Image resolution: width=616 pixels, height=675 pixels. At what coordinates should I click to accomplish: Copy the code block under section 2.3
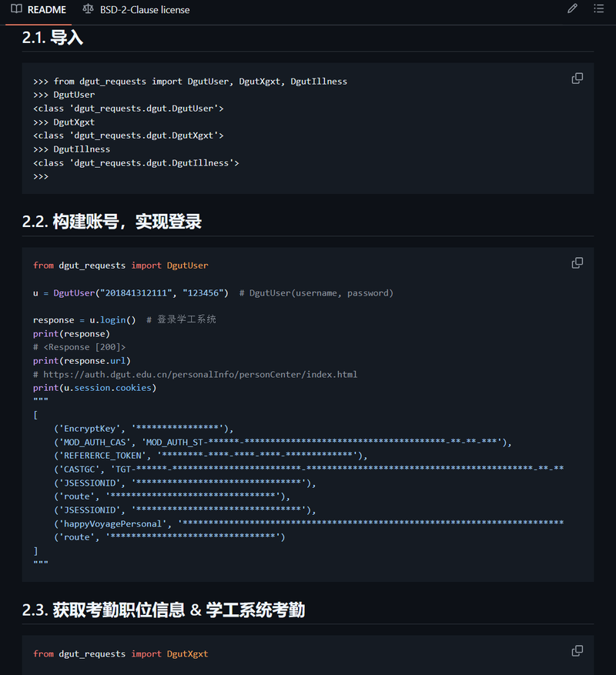click(577, 651)
